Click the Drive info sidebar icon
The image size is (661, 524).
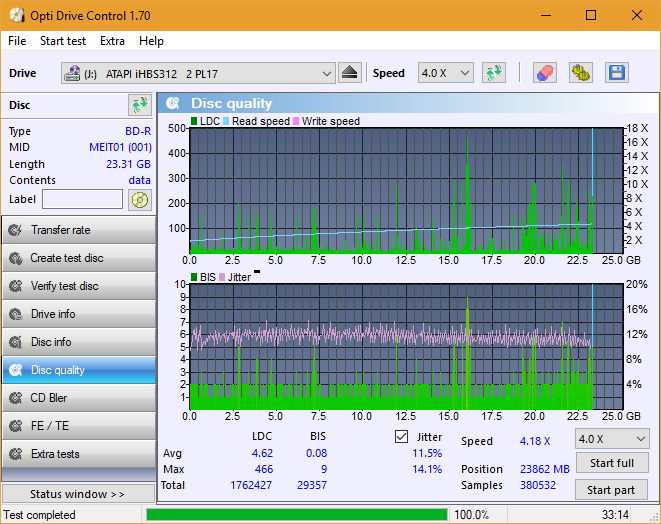tap(16, 314)
